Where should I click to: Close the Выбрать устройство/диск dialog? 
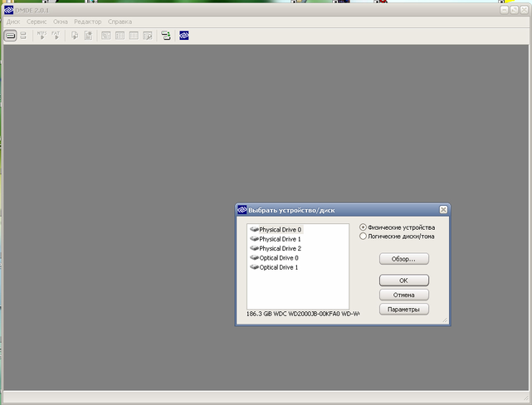click(443, 210)
